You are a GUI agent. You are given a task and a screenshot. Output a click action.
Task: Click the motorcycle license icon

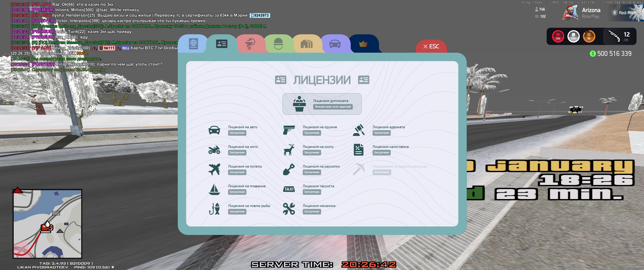click(x=214, y=150)
